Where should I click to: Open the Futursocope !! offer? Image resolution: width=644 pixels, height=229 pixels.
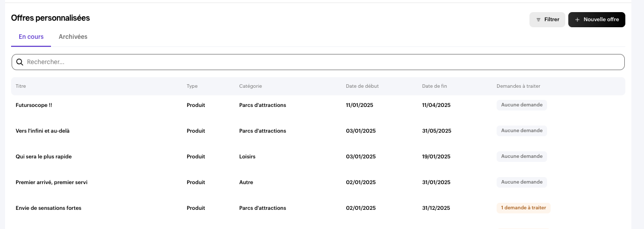click(x=34, y=105)
